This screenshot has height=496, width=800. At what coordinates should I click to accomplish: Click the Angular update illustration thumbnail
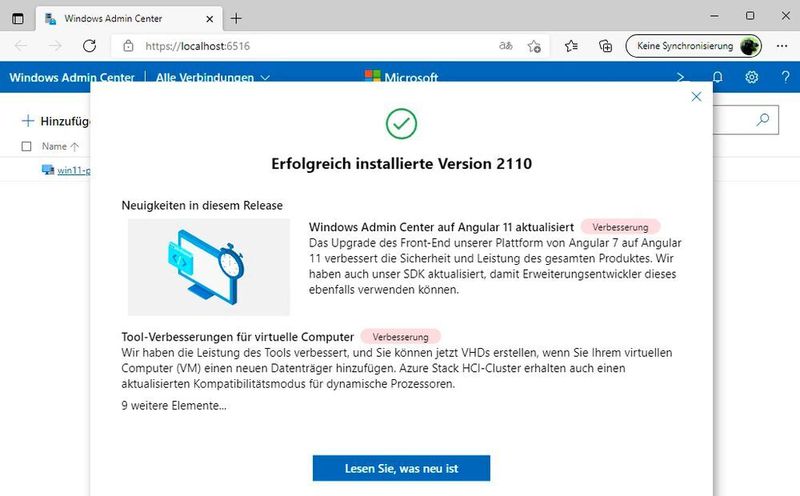tap(209, 267)
